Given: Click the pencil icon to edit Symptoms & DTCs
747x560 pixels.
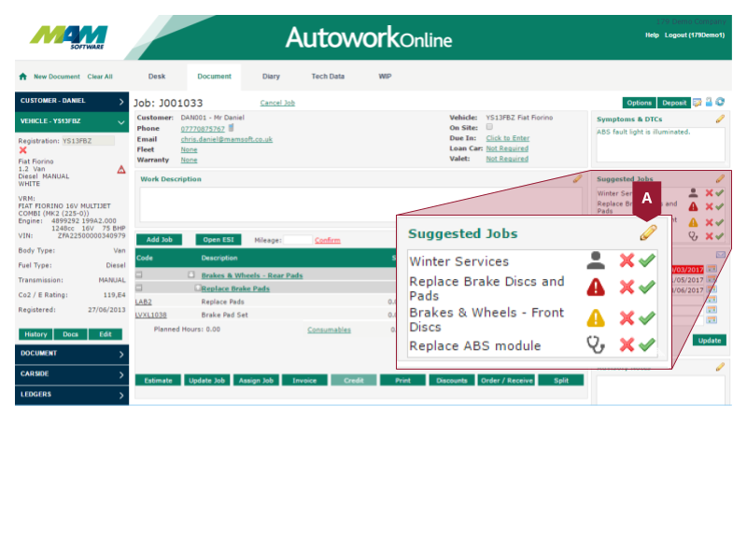Looking at the screenshot, I should pos(719,119).
